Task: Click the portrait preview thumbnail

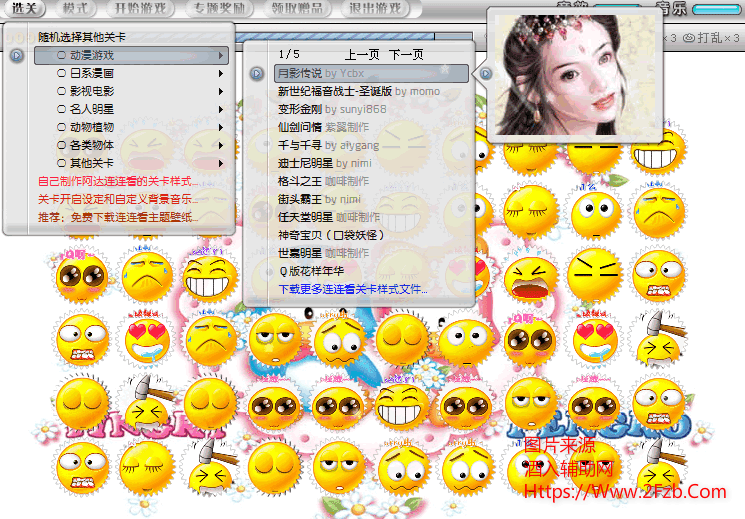Action: click(574, 76)
